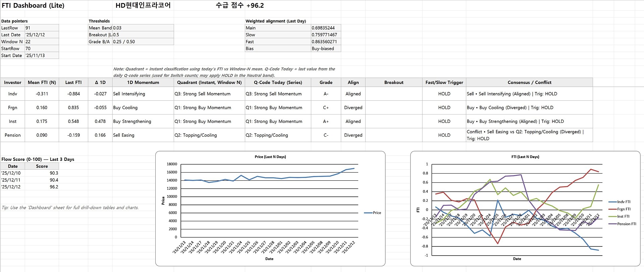This screenshot has width=644, height=272.
Task: Select the 'Sell Easing' momentum cell
Action: (143, 135)
